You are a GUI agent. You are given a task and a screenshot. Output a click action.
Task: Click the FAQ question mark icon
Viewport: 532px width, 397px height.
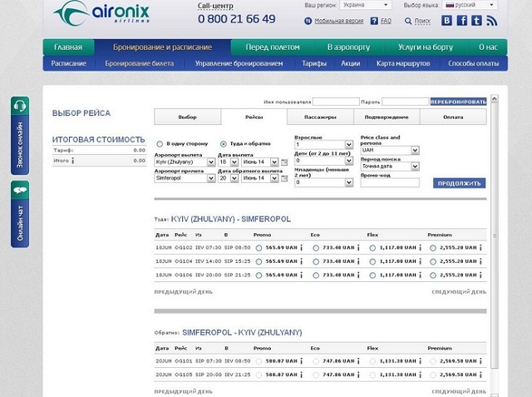pyautogui.click(x=372, y=20)
